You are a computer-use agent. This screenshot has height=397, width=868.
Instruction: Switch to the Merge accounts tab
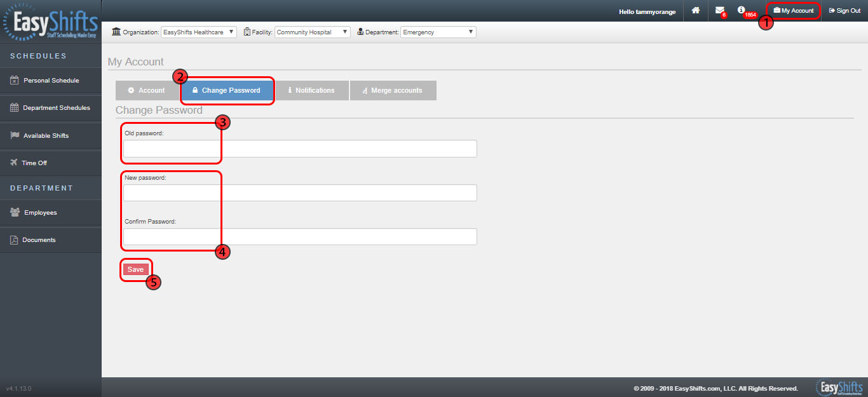pos(393,90)
